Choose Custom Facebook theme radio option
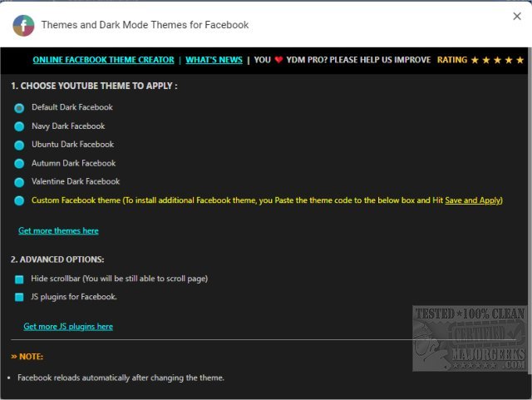 [x=19, y=200]
